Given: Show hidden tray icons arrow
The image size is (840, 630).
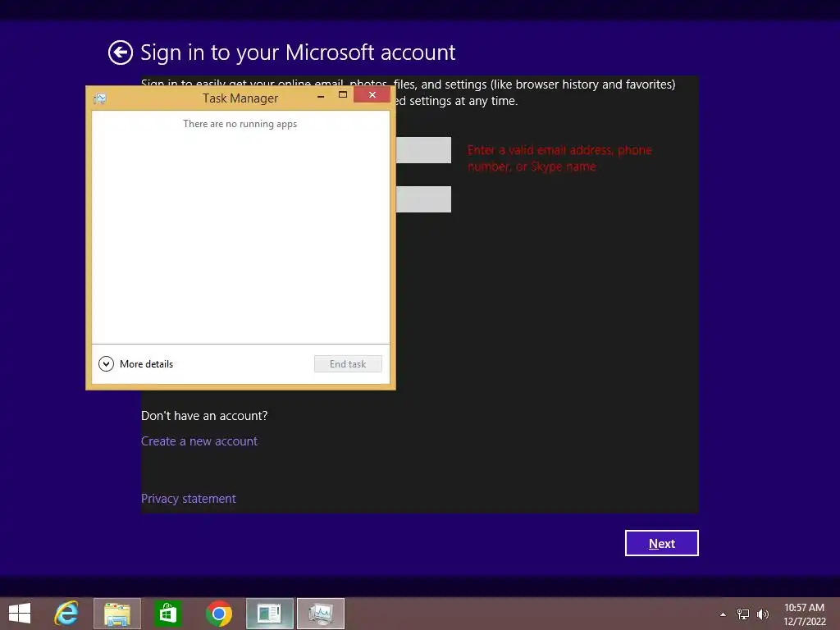Looking at the screenshot, I should 723,614.
